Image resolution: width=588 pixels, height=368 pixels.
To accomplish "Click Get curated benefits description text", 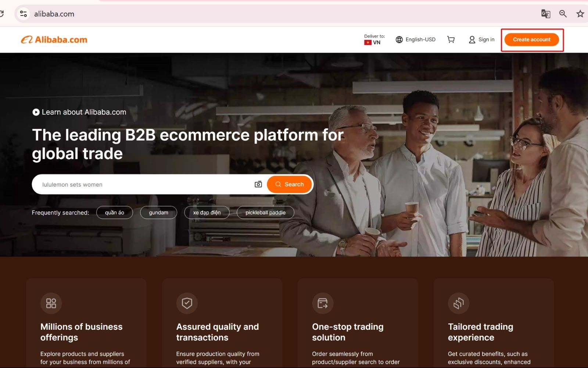I will (489, 358).
